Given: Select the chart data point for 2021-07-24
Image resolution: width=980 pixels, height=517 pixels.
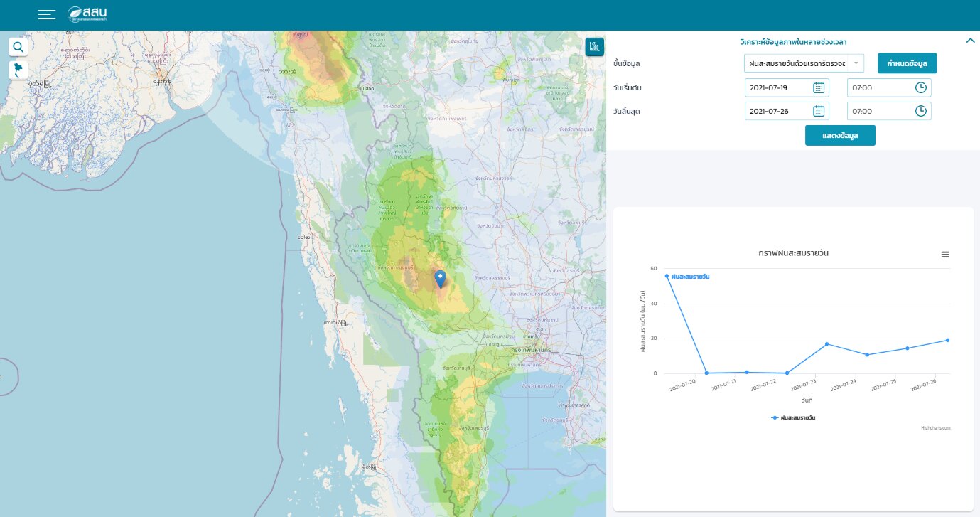Looking at the screenshot, I should (867, 355).
